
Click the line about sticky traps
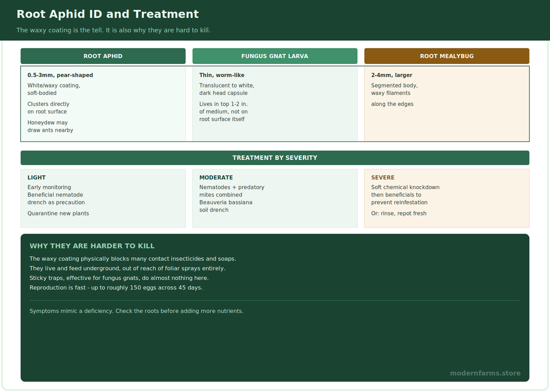119,278
